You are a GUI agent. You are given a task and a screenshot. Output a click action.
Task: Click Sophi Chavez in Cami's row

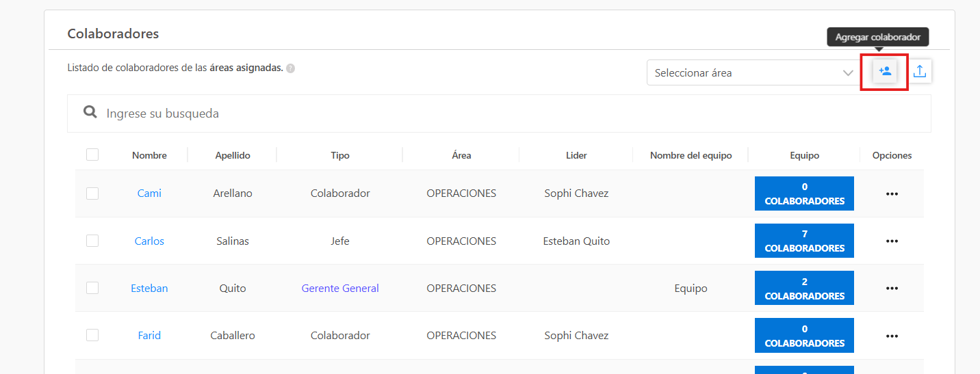(576, 193)
